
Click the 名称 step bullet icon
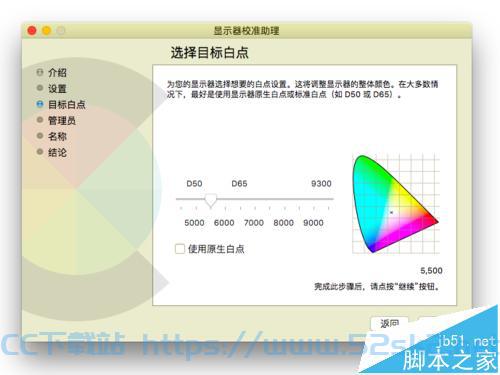[x=40, y=136]
